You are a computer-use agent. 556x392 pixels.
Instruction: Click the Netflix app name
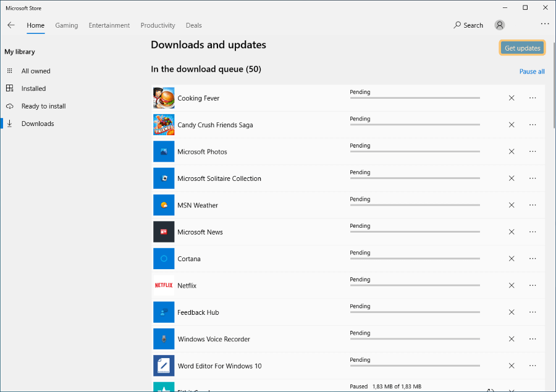tap(187, 286)
